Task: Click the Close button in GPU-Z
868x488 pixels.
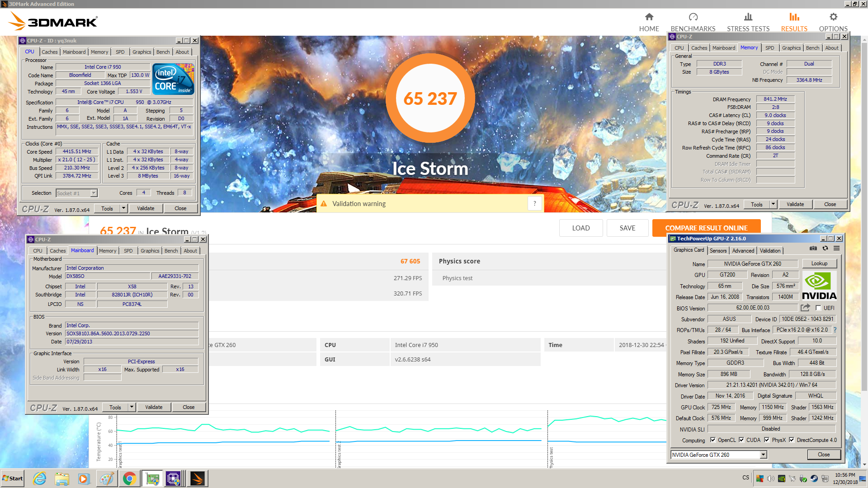Action: [824, 455]
